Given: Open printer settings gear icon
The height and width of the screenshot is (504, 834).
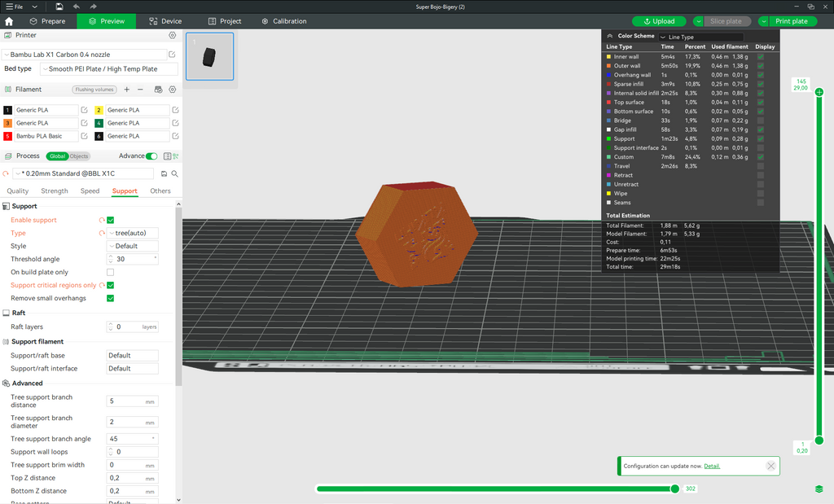Looking at the screenshot, I should click(x=173, y=35).
